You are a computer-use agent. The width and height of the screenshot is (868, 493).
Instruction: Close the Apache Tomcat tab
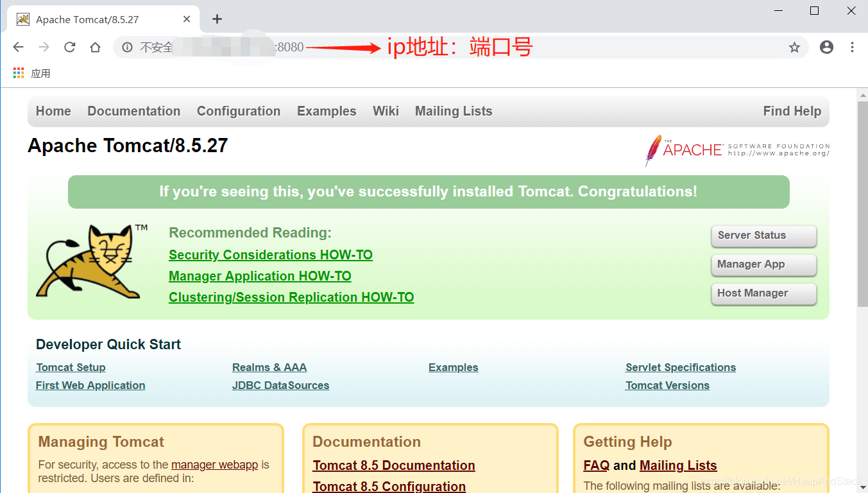pyautogui.click(x=187, y=19)
